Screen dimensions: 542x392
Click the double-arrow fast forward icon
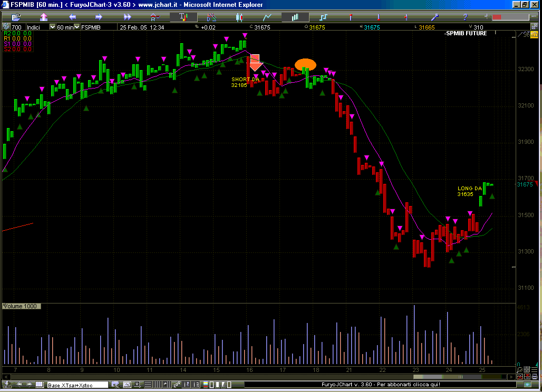pos(127,17)
